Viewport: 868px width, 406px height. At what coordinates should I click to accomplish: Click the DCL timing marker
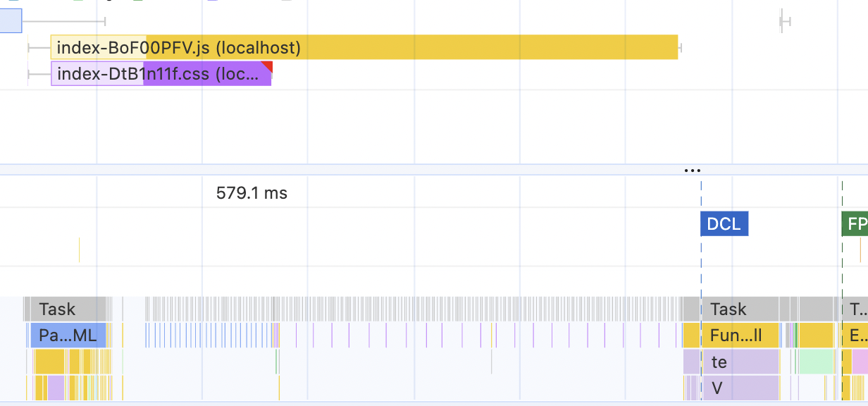[724, 224]
